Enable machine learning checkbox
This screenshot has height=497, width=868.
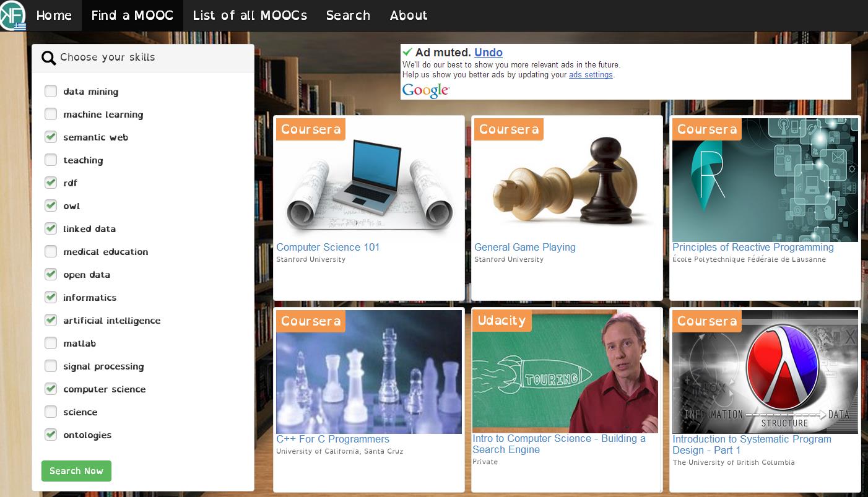(51, 114)
